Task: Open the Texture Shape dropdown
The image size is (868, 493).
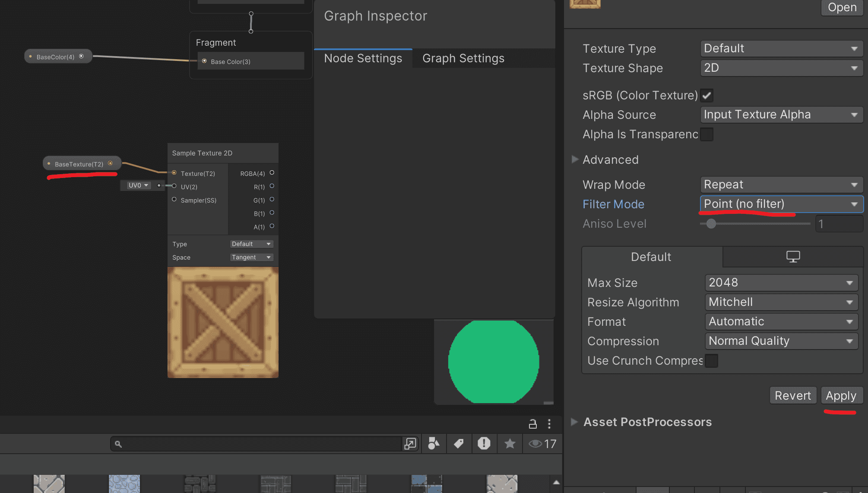Action: click(x=782, y=68)
